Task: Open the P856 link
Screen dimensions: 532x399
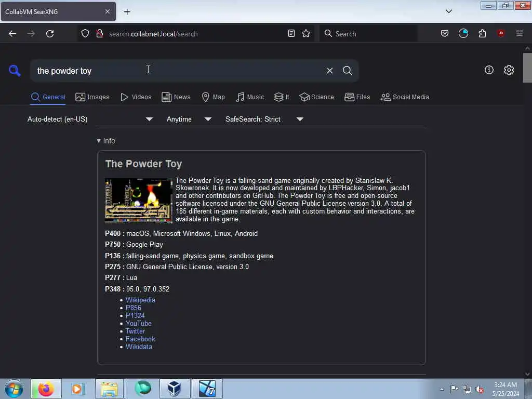Action: 134,308
